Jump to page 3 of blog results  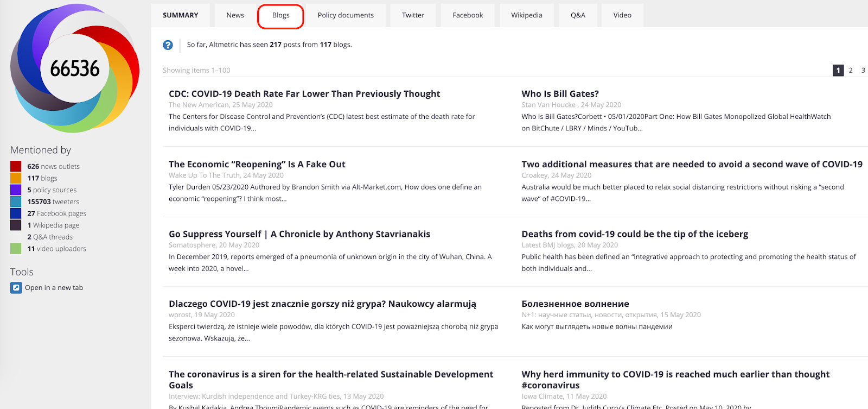[x=863, y=70]
